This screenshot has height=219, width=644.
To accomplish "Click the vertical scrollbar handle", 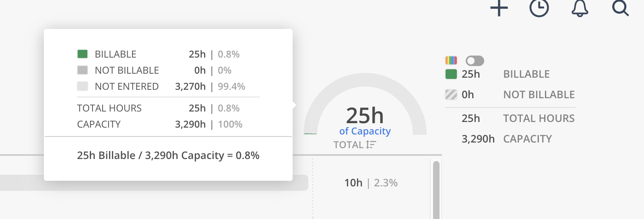I will click(x=436, y=189).
